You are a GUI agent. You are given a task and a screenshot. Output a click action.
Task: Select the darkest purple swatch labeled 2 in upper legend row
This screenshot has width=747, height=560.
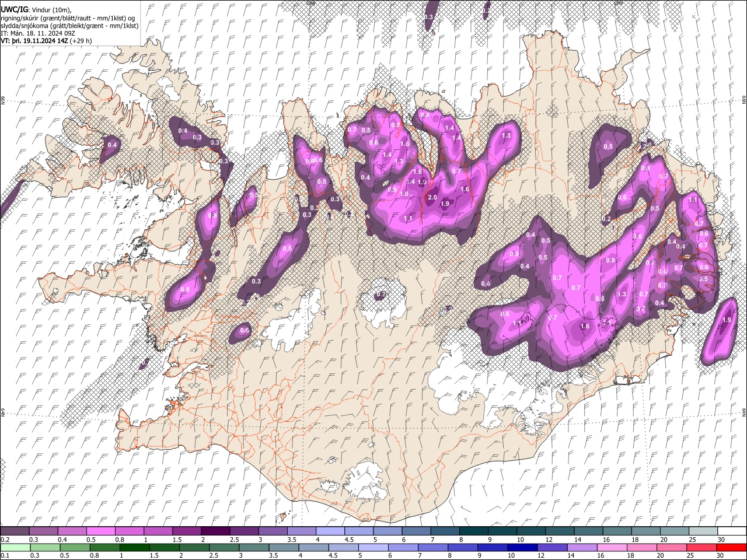[x=215, y=531]
